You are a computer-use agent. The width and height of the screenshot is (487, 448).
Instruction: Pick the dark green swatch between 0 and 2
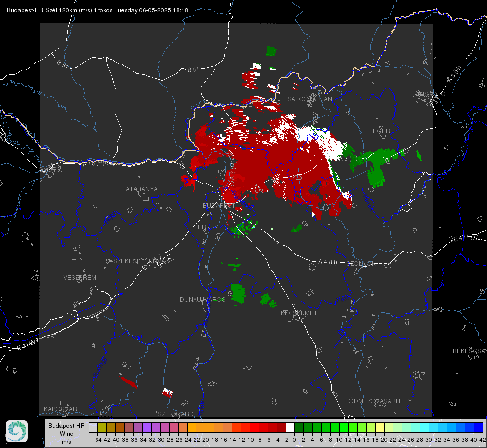299,428
